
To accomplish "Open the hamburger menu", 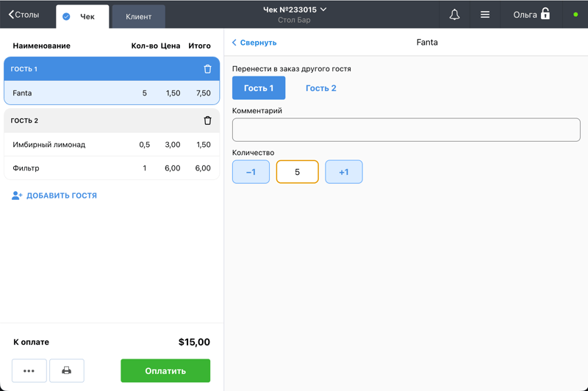I will (x=485, y=15).
